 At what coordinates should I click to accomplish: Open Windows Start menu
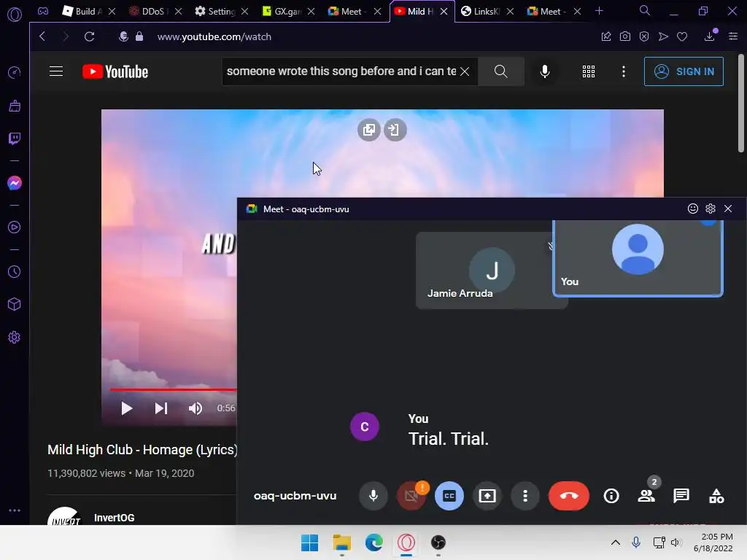(x=309, y=542)
